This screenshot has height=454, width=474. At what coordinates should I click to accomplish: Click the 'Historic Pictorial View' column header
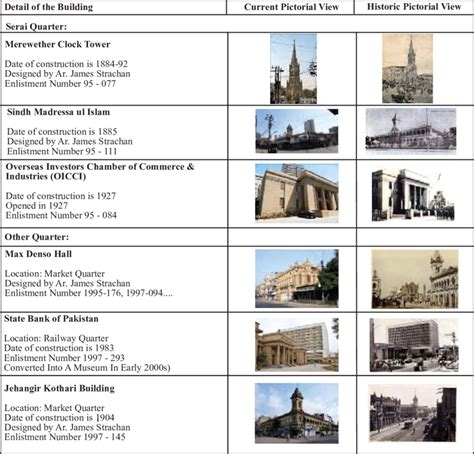414,7
